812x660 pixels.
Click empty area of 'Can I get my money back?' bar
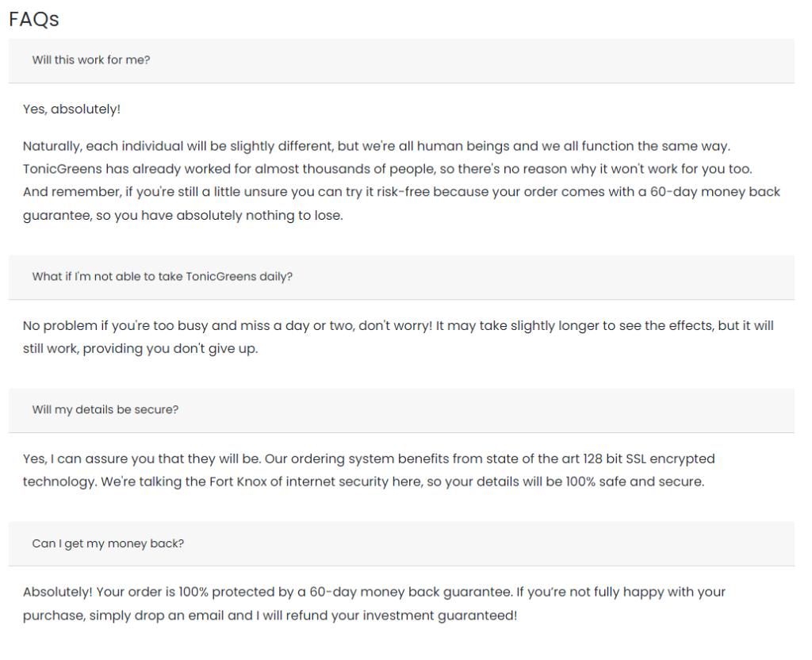[x=466, y=543]
